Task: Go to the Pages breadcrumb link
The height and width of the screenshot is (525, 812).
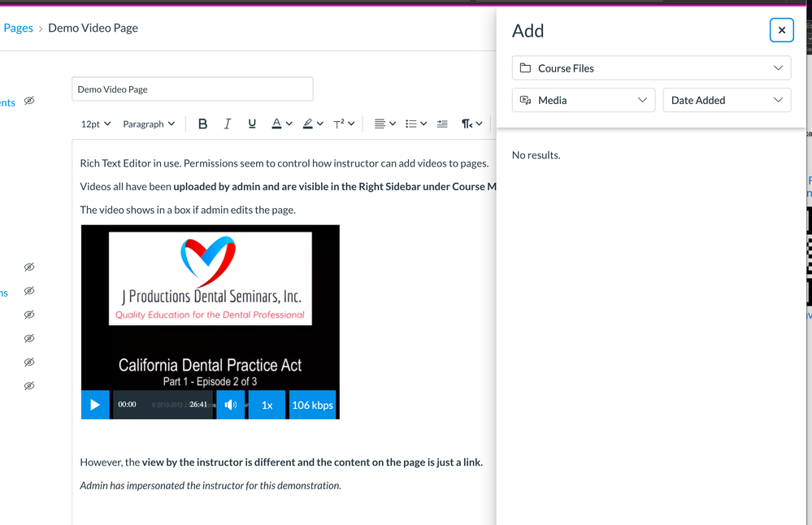Action: [x=18, y=28]
